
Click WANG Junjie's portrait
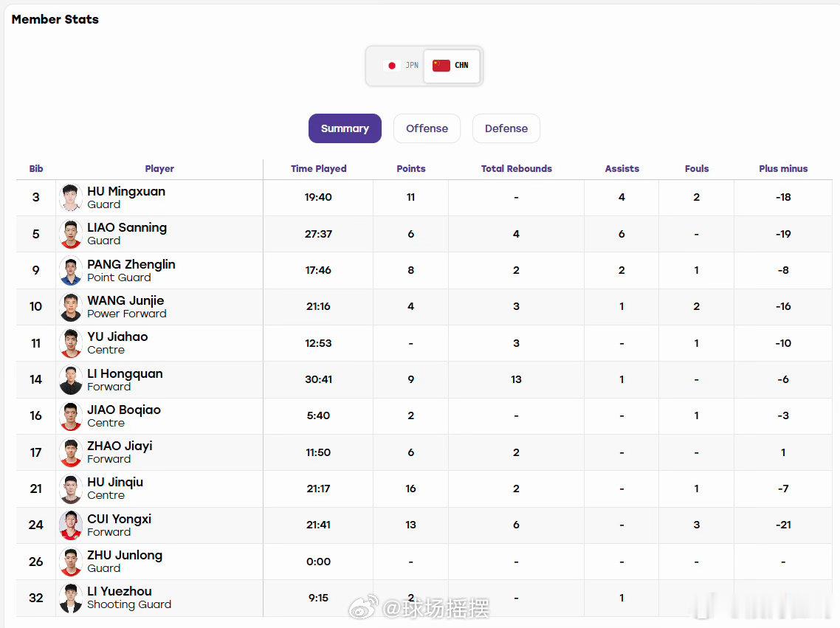point(71,307)
